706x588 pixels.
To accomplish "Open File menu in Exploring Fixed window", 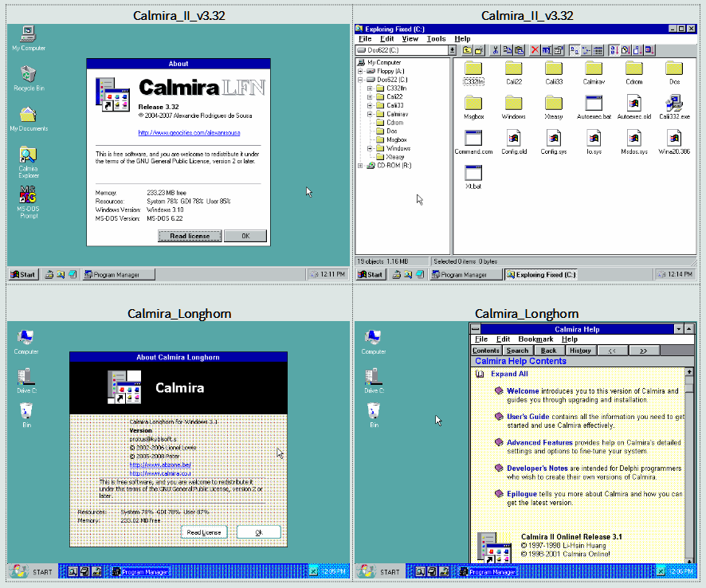I will 365,39.
